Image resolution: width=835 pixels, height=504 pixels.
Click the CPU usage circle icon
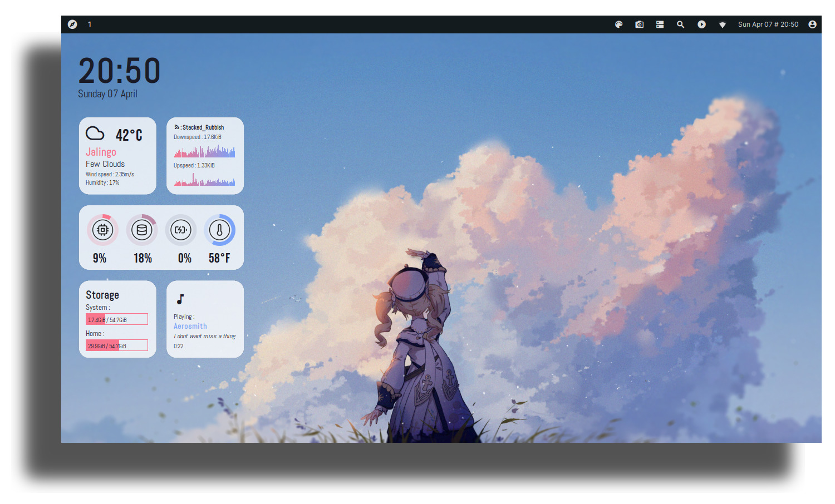(x=102, y=230)
